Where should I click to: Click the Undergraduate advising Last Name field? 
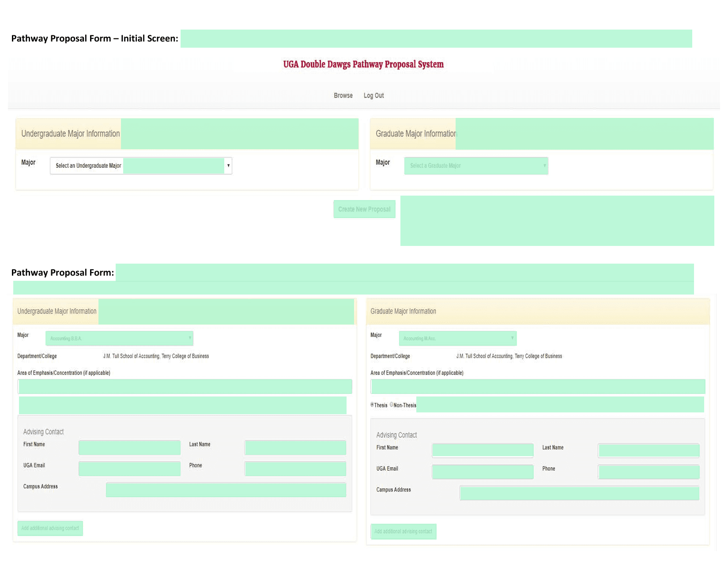(x=295, y=447)
